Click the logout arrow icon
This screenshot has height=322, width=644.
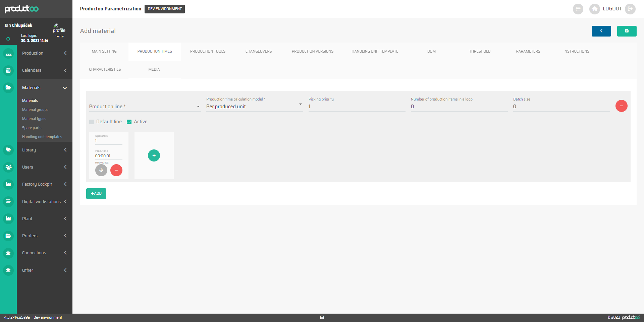(x=630, y=9)
